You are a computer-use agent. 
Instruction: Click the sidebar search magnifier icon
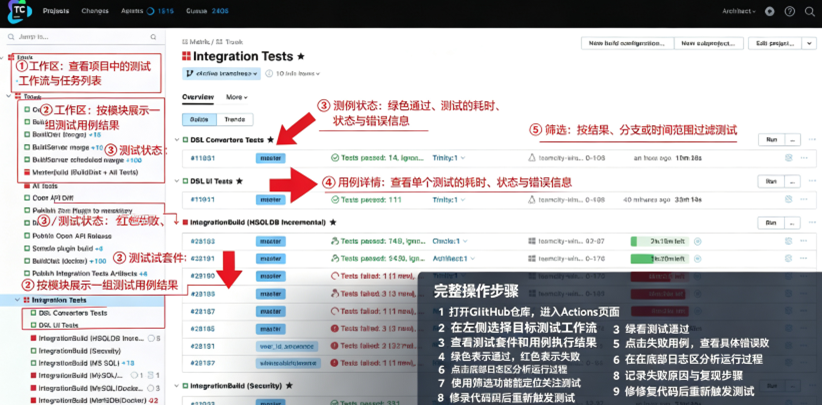tap(153, 37)
